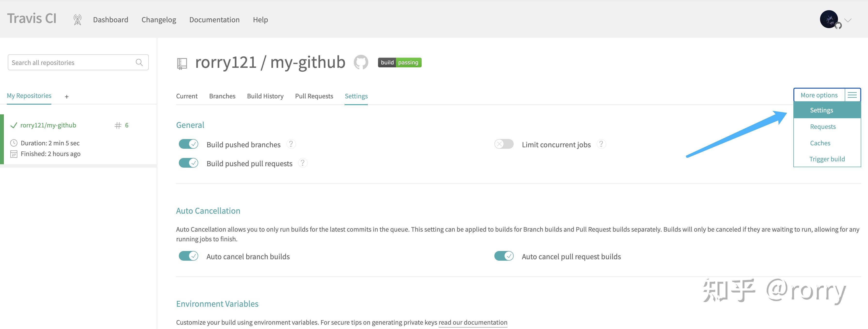The image size is (868, 329).
Task: Click Duration: 2 min 5 sec text
Action: click(x=50, y=143)
